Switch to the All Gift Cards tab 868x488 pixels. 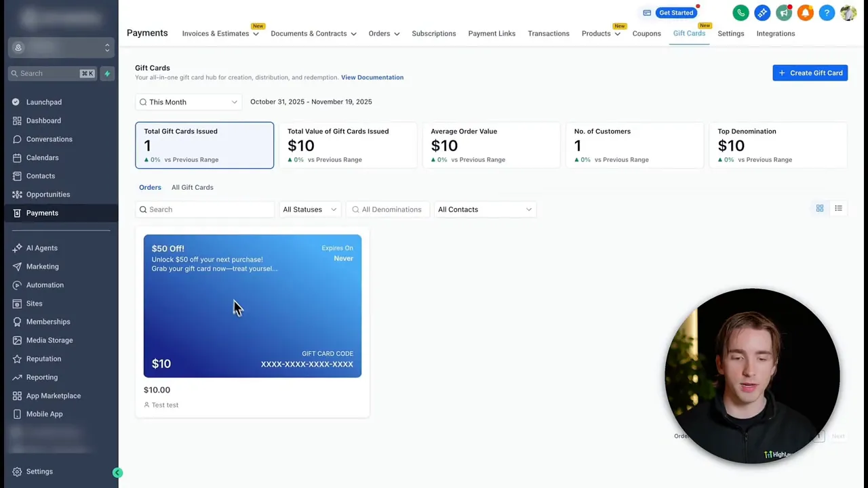pyautogui.click(x=192, y=187)
